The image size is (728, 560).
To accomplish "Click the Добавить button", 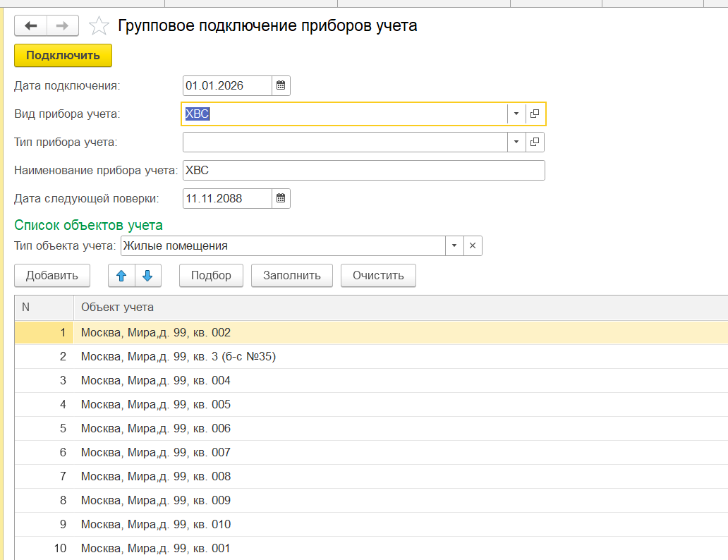I will tap(52, 276).
